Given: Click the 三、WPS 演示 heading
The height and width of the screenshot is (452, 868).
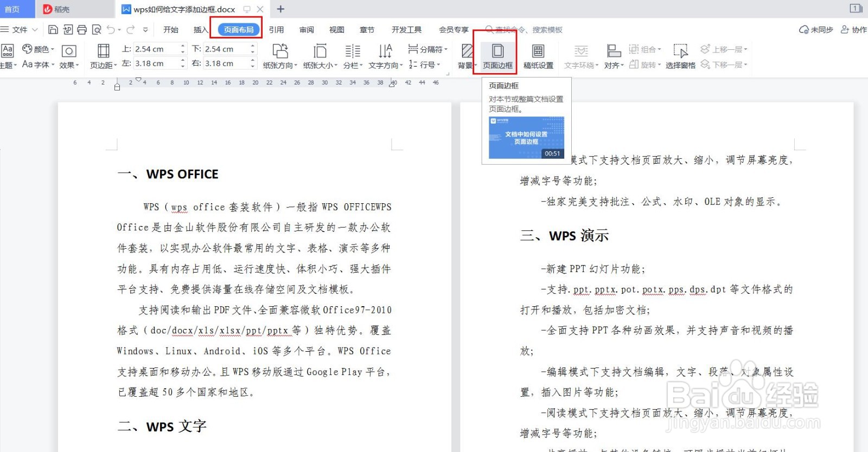Looking at the screenshot, I should (565, 236).
